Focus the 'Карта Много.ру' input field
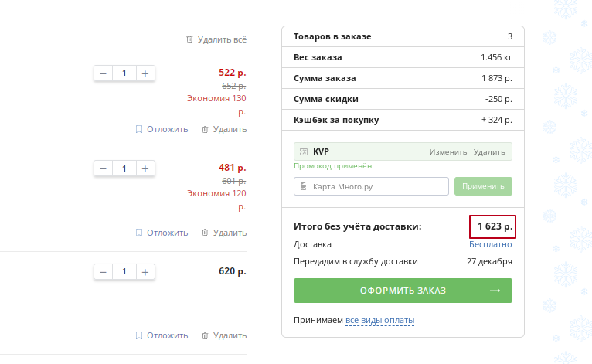 tap(371, 186)
